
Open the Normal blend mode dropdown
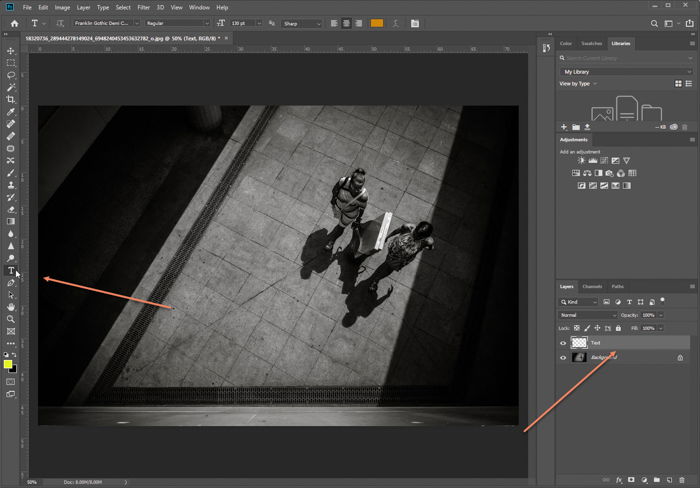[x=588, y=315]
